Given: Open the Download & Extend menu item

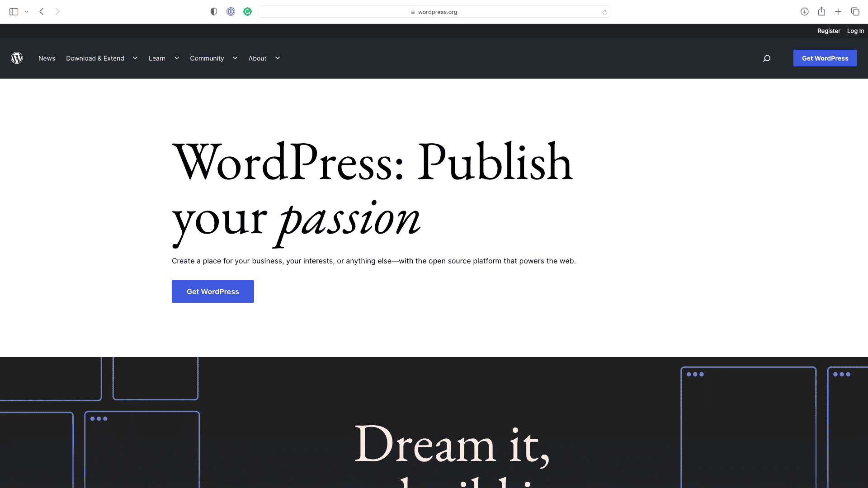Looking at the screenshot, I should point(95,58).
